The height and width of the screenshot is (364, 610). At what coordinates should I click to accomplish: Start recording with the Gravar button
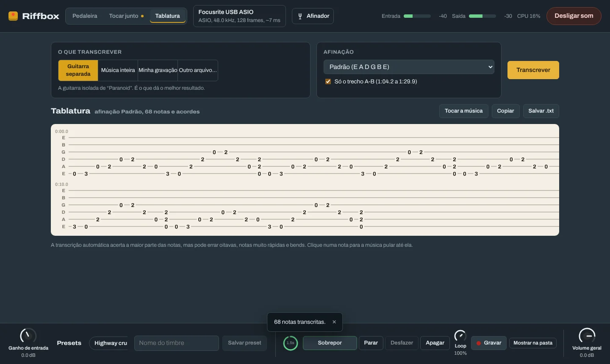pos(489,343)
